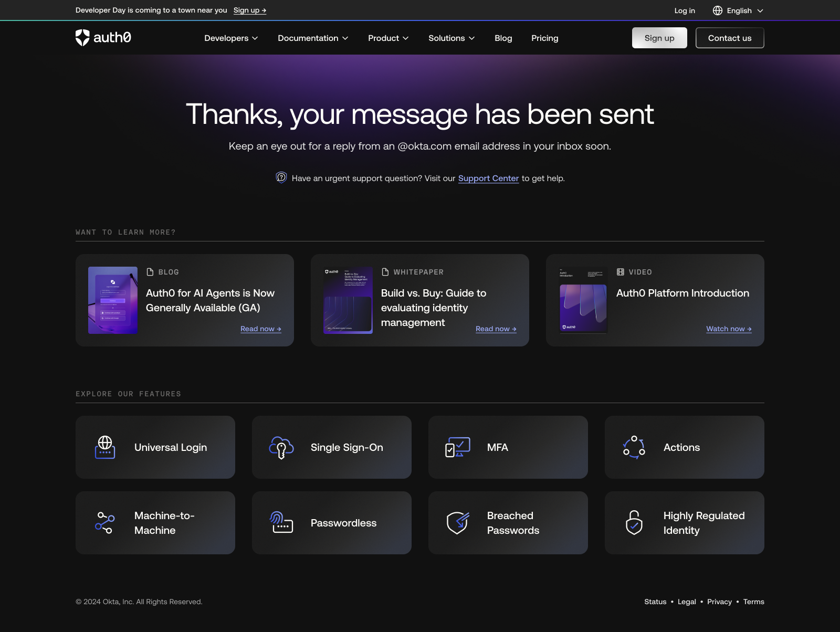
Task: Expand the Solutions menu
Action: [451, 38]
